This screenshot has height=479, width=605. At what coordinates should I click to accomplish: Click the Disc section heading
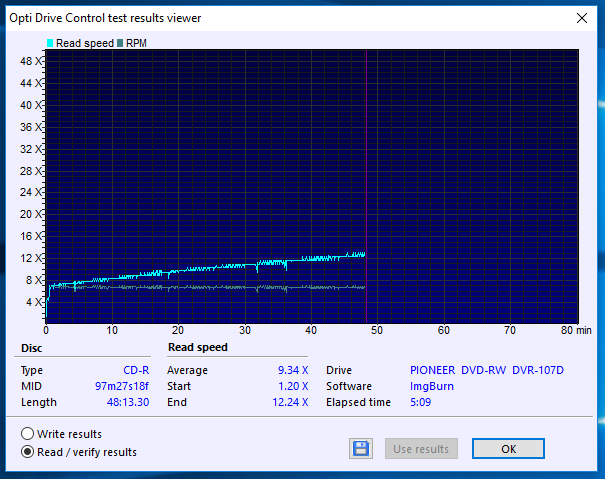click(31, 348)
